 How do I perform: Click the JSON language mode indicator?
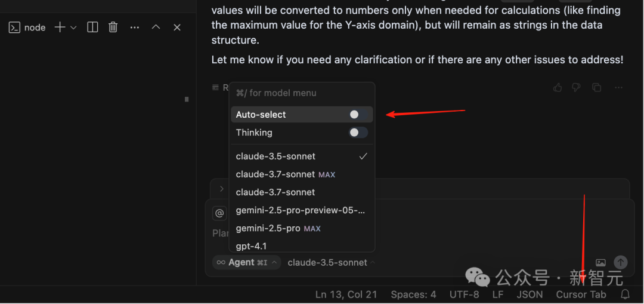pos(530,294)
